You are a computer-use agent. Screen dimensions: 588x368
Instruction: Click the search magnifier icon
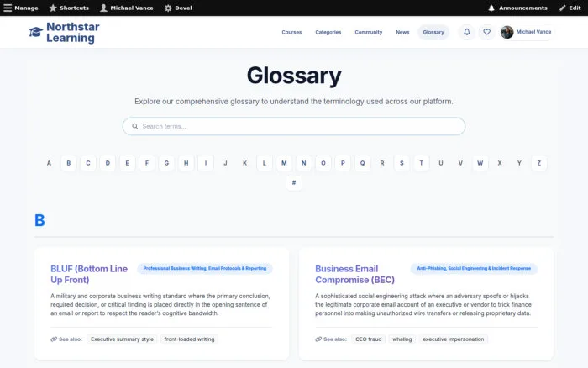135,126
